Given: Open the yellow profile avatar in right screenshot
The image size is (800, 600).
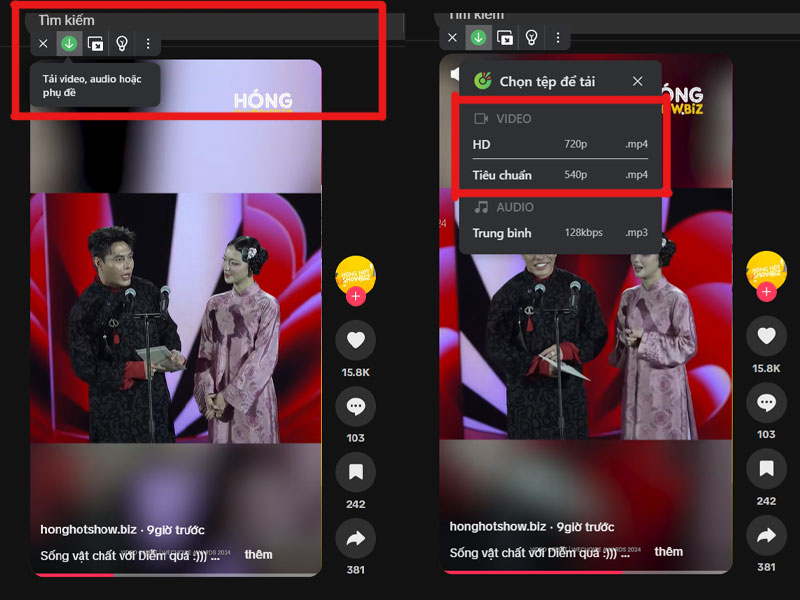Looking at the screenshot, I should pos(766,271).
